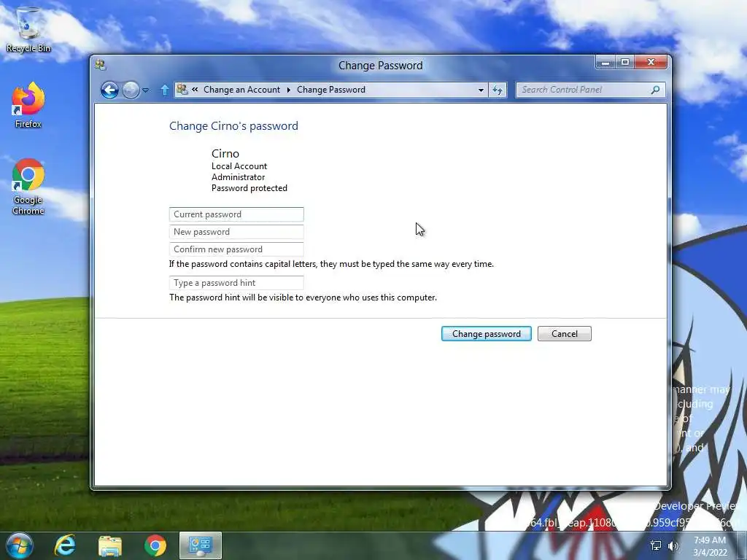Go back with the blue Back arrow
This screenshot has width=747, height=560.
[109, 90]
